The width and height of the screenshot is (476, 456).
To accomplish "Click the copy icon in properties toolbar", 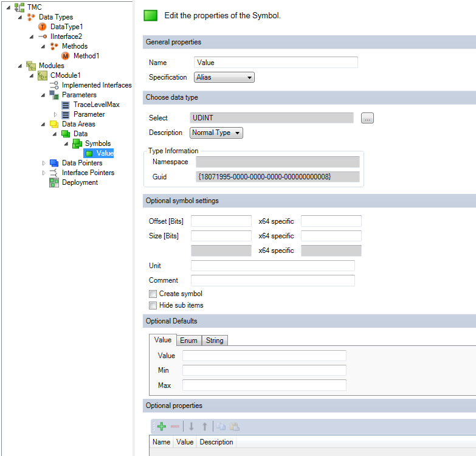I will point(221,427).
